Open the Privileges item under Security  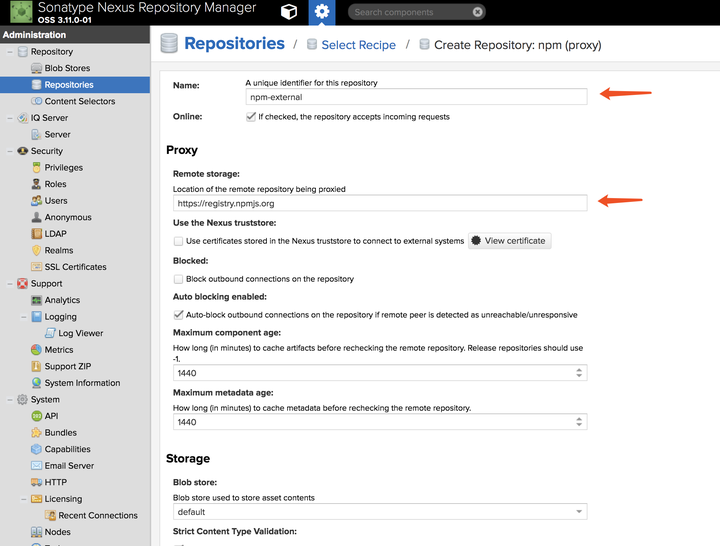coord(63,168)
